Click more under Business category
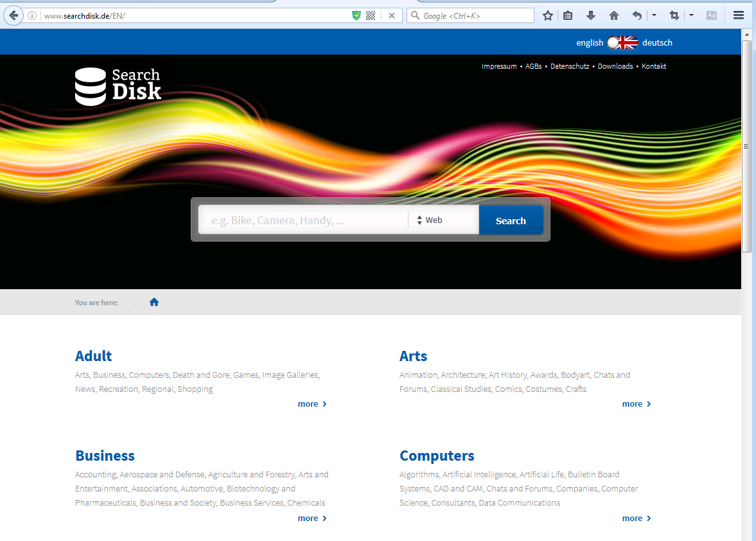 coord(312,519)
